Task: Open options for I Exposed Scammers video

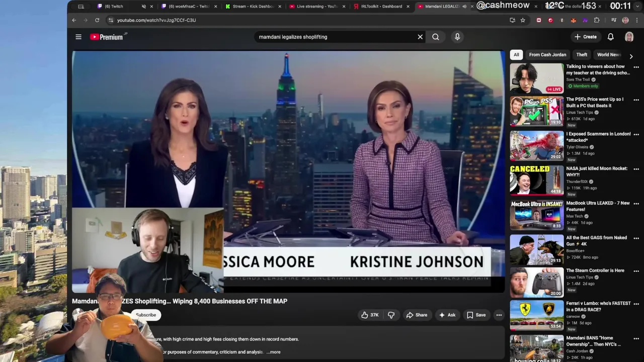Action: click(636, 134)
